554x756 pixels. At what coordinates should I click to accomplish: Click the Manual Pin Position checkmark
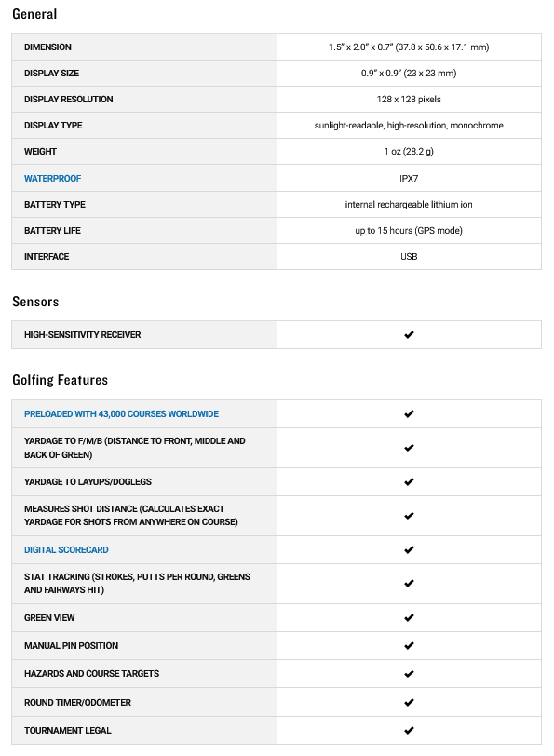[x=409, y=645]
